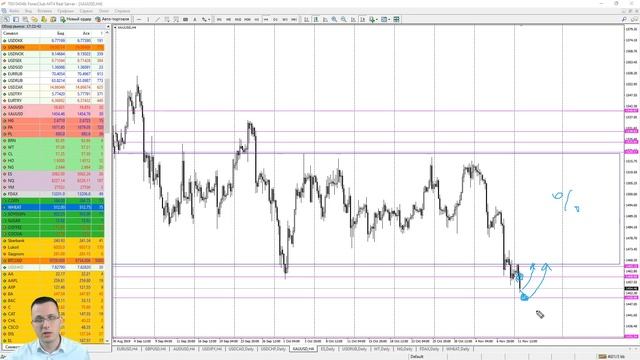
Task: Toggle the auto scroll chart icon
Action: (353, 19)
